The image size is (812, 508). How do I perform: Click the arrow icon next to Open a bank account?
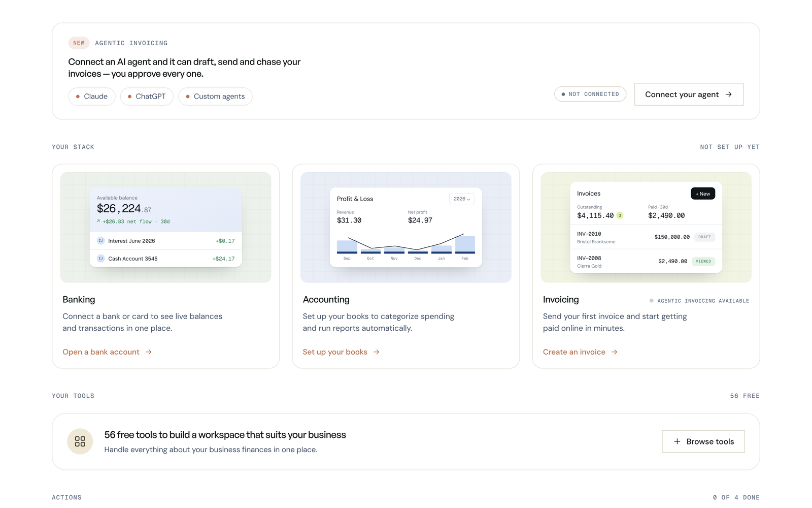click(x=149, y=352)
